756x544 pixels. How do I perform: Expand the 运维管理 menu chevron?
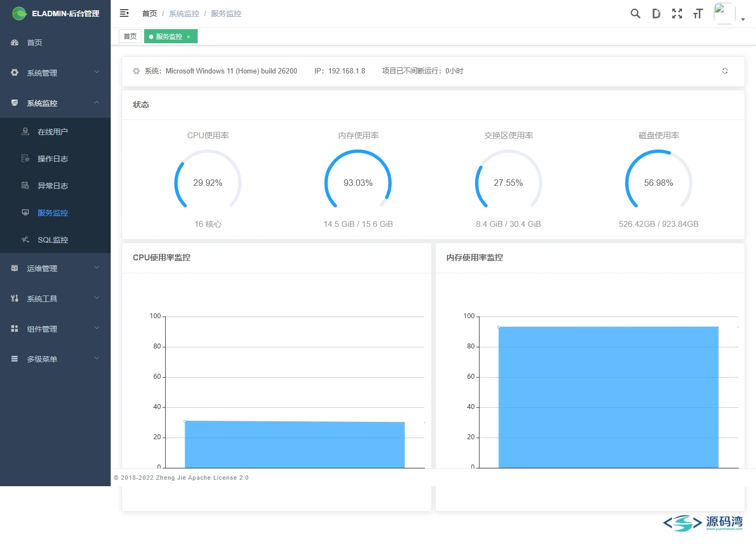(x=97, y=267)
